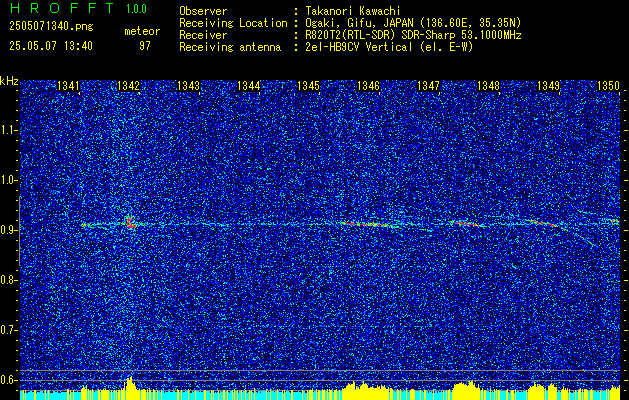This screenshot has width=629, height=400.
Task: Click the 1344 time marker
Action: click(248, 86)
